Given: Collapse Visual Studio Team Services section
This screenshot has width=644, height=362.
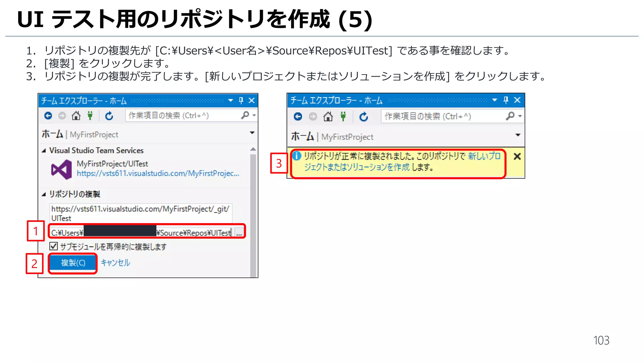Looking at the screenshot, I should [x=44, y=151].
